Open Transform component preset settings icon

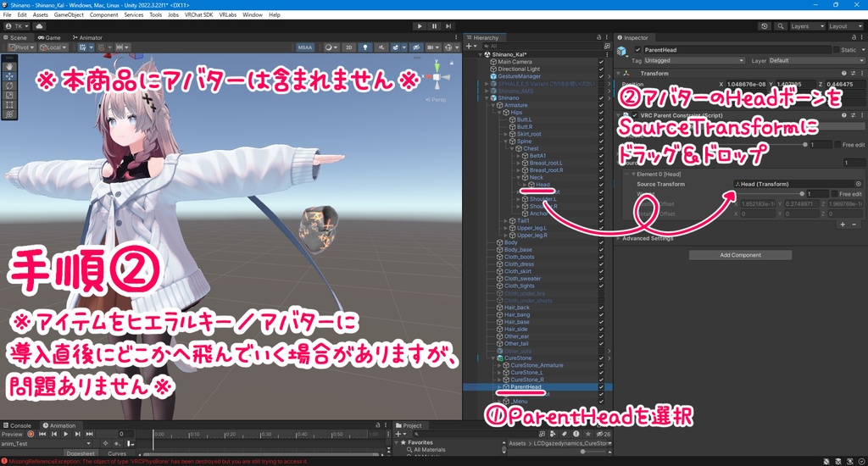853,74
